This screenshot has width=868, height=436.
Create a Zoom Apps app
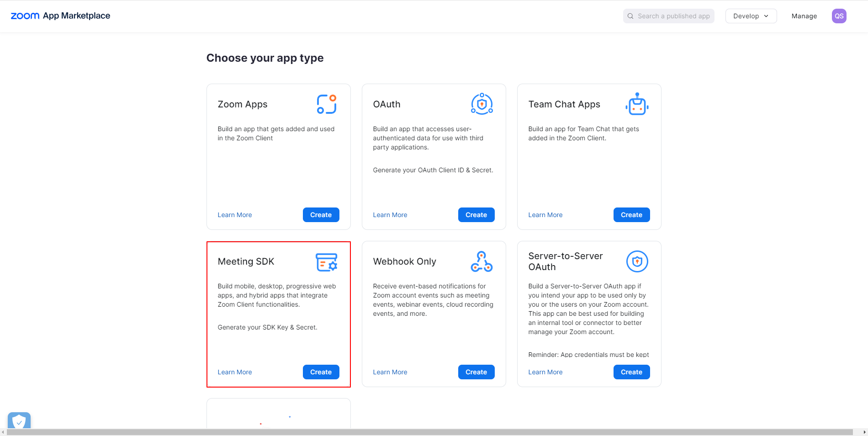point(321,215)
